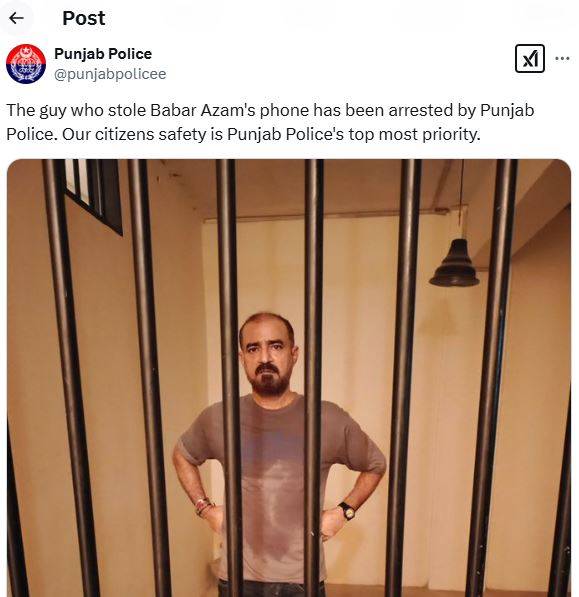579x597 pixels.
Task: Go back using the left arrow
Action: 16,18
